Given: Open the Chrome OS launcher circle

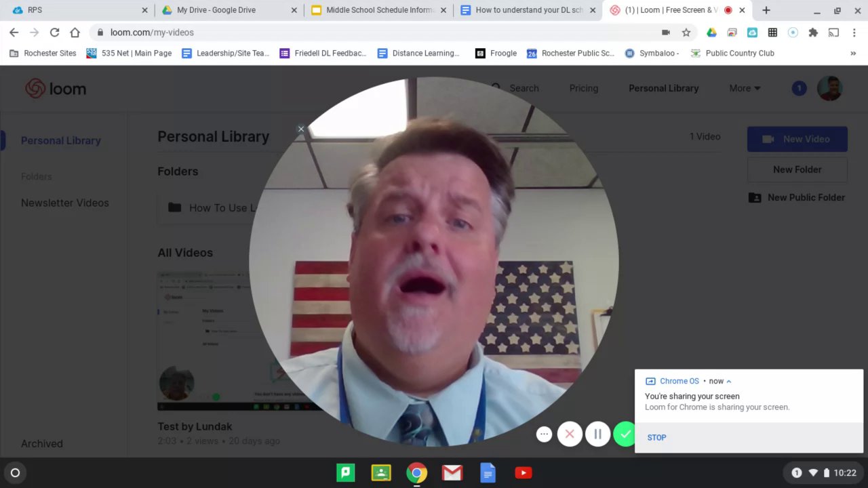Looking at the screenshot, I should point(15,473).
